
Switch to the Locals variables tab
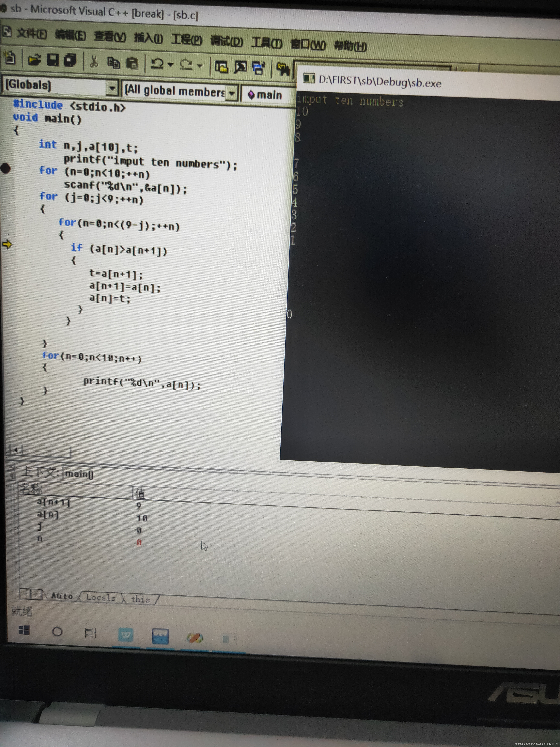click(x=101, y=597)
